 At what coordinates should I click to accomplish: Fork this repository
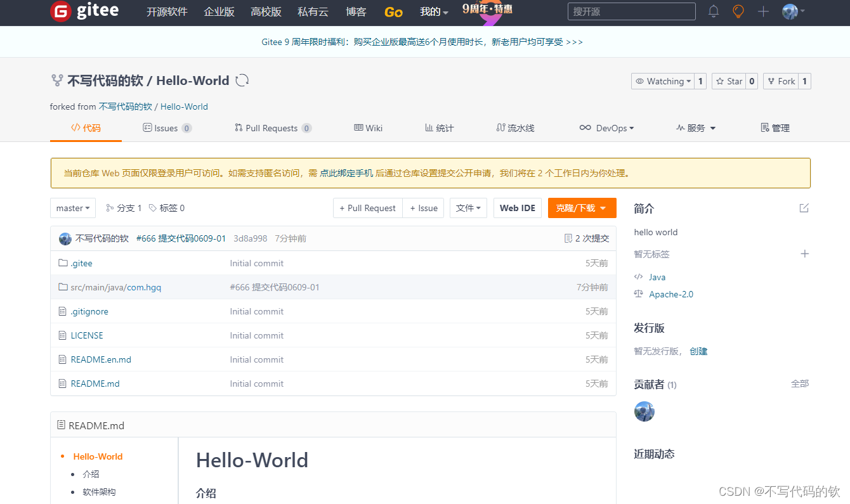pos(781,81)
